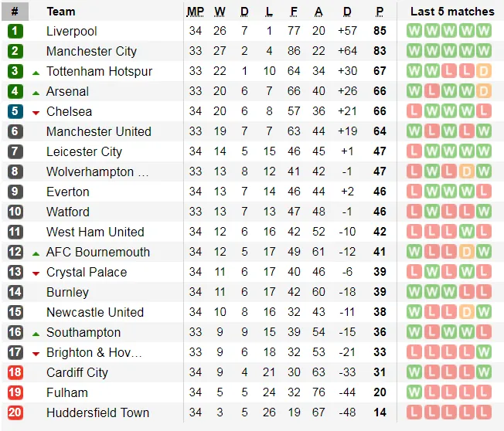Viewport: 504px width, 431px height.
Task: Click the Team column header
Action: click(x=61, y=12)
